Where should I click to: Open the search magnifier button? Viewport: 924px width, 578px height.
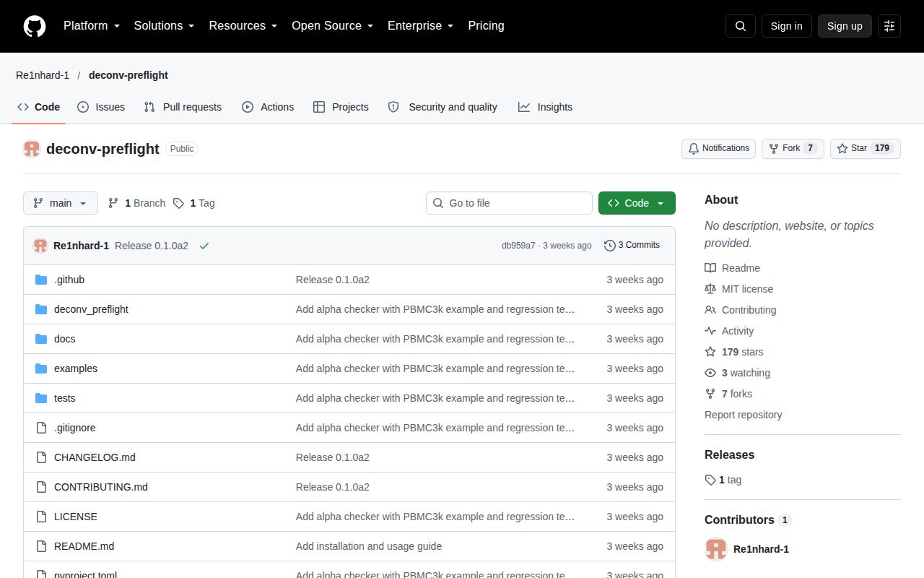click(741, 26)
